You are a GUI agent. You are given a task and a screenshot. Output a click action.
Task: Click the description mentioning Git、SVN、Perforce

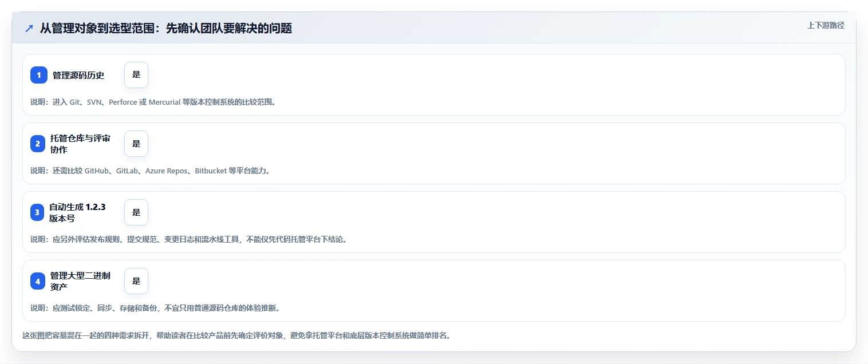coord(153,102)
